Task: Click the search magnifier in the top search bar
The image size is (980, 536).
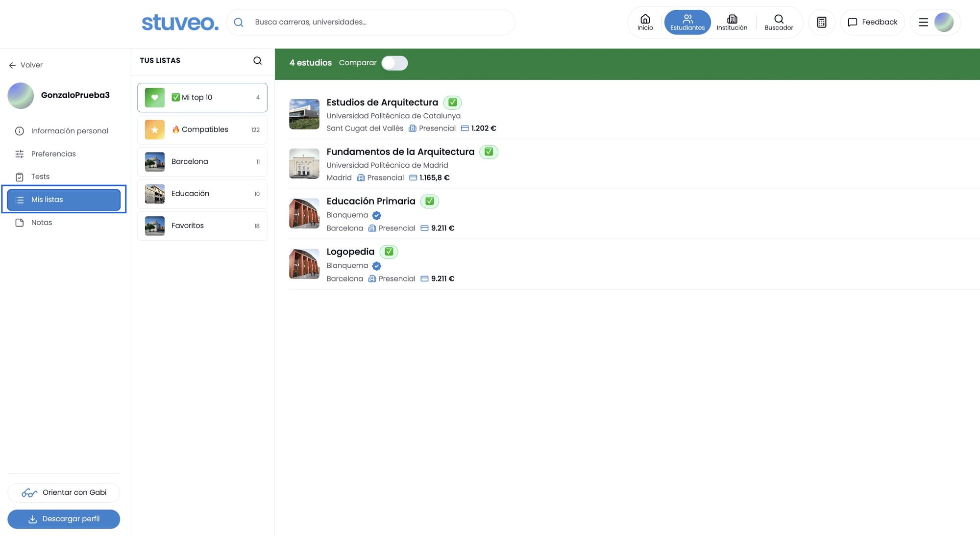Action: tap(239, 22)
